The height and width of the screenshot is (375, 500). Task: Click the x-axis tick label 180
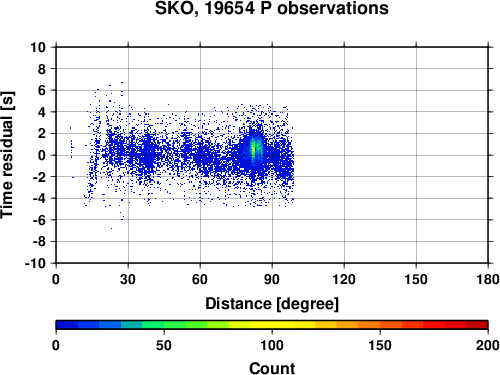coord(488,279)
